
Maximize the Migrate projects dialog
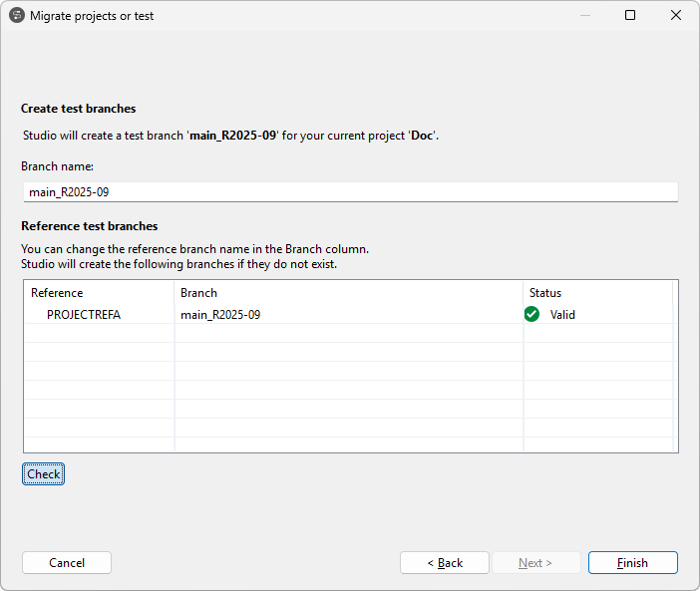coord(630,16)
